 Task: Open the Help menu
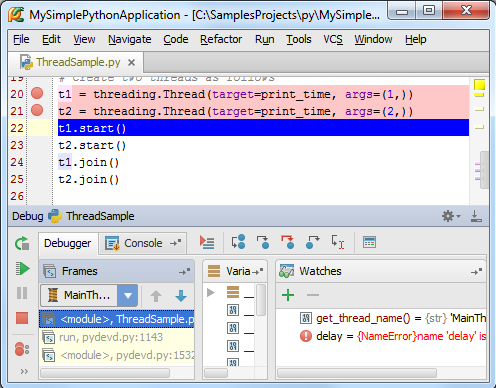[x=416, y=39]
